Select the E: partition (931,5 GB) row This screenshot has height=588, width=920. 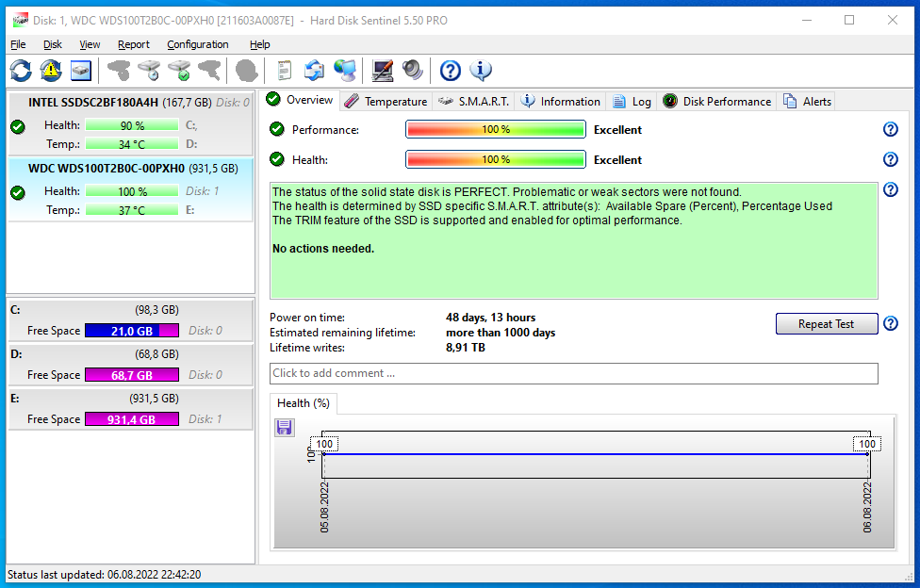point(130,409)
